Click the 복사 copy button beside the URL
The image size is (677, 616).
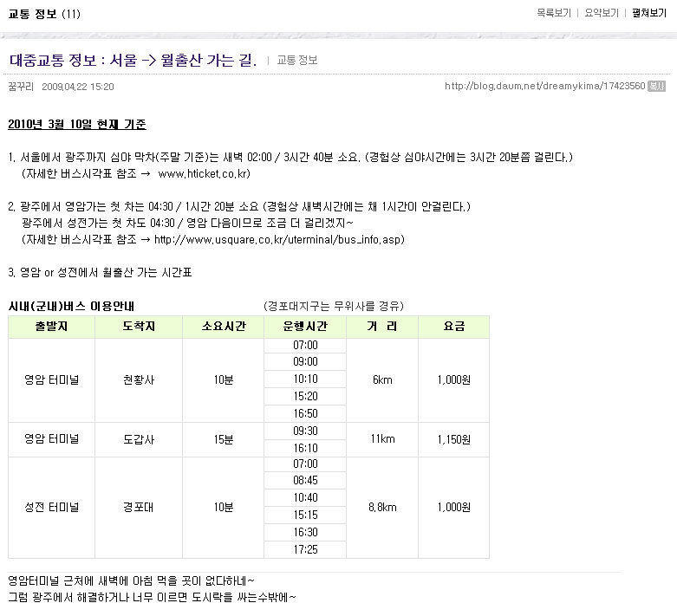(657, 86)
